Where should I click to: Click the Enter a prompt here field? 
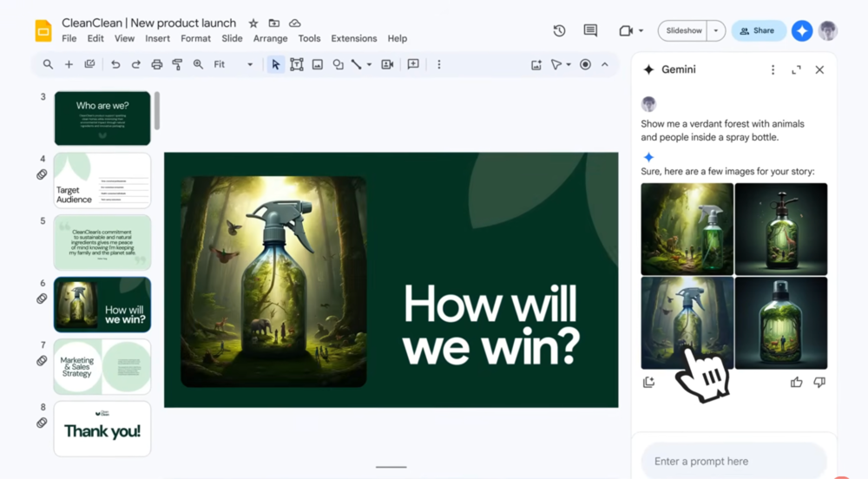coord(733,462)
